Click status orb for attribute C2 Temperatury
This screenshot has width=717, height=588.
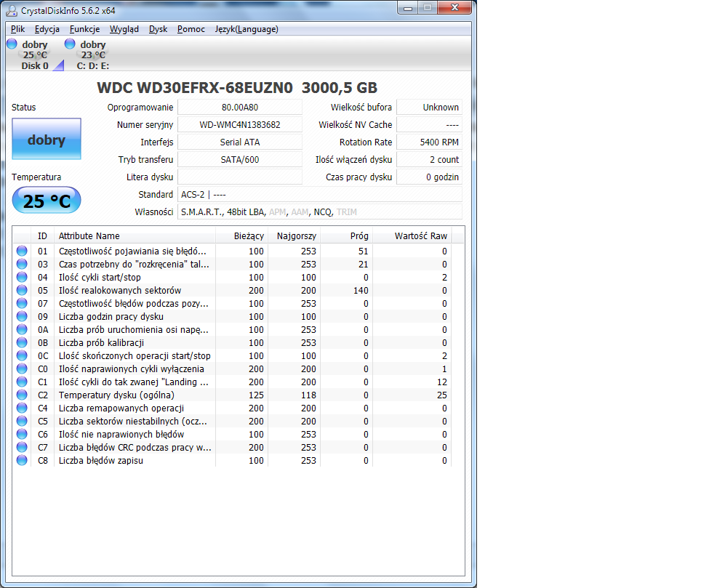[x=22, y=395]
